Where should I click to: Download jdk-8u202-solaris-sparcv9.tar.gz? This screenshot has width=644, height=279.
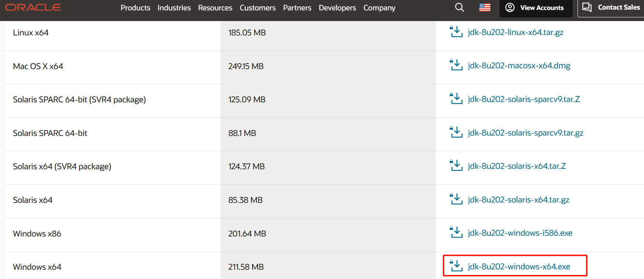(525, 133)
